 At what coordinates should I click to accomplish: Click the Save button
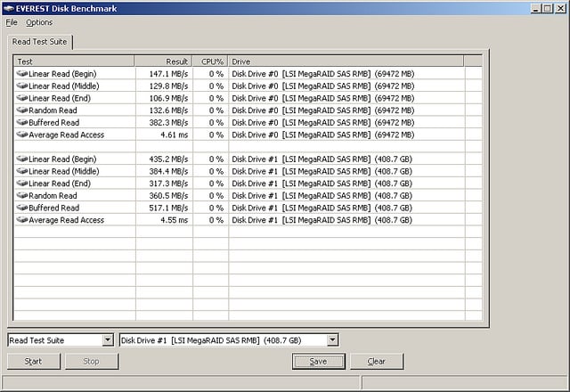[x=319, y=361]
